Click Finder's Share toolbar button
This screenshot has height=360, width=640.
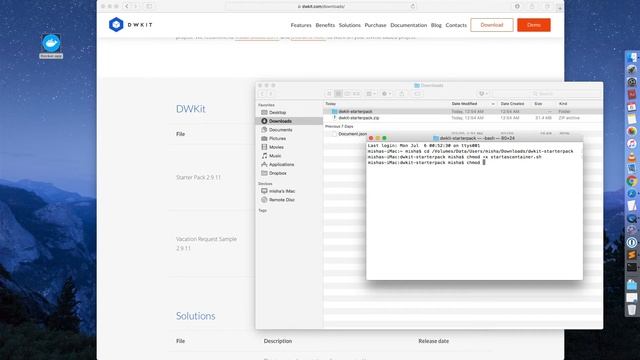[402, 94]
